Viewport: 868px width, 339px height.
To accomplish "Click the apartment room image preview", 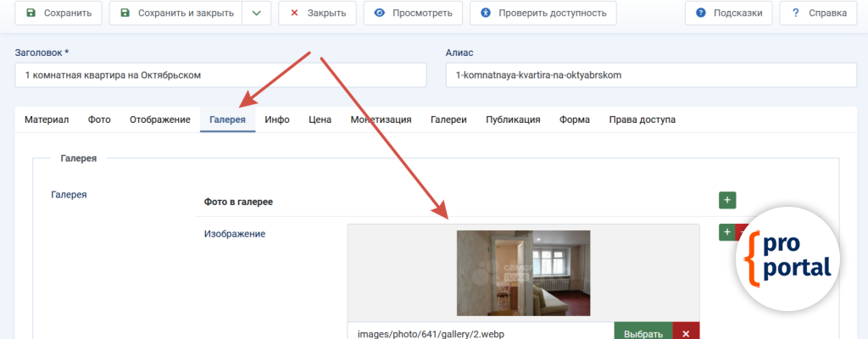I will (523, 273).
